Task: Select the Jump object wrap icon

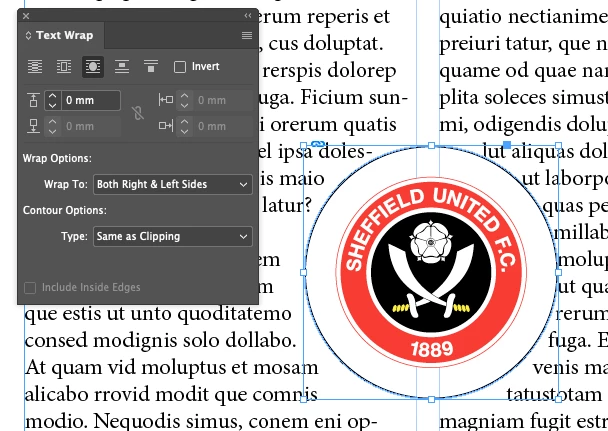Action: click(122, 67)
